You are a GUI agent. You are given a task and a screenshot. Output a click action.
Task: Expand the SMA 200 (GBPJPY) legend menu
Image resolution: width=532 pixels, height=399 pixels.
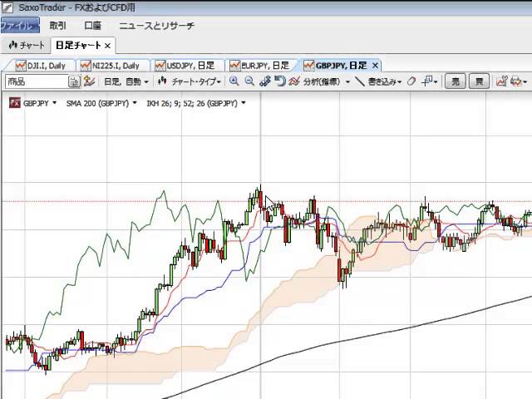pyautogui.click(x=99, y=103)
